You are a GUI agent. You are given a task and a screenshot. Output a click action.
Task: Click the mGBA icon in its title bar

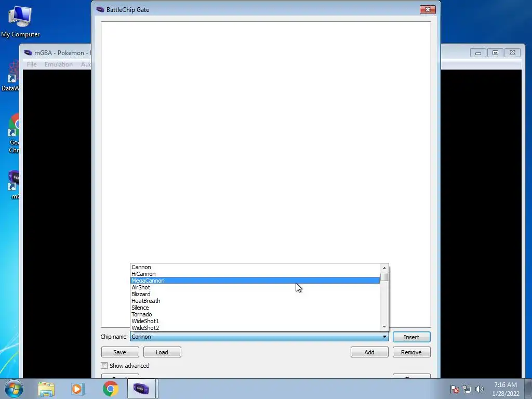click(28, 52)
